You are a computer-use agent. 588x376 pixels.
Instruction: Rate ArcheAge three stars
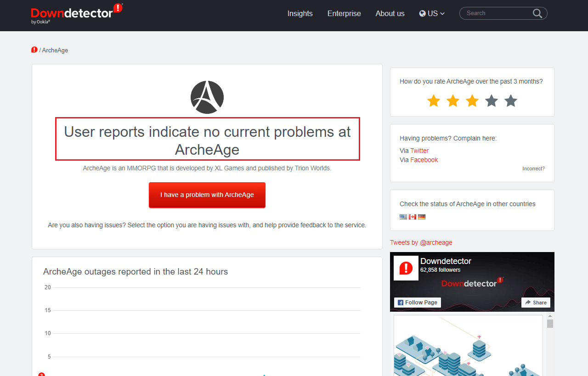[472, 101]
